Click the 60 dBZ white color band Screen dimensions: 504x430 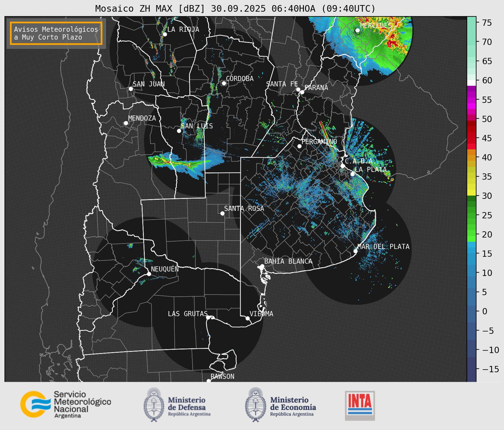(471, 83)
